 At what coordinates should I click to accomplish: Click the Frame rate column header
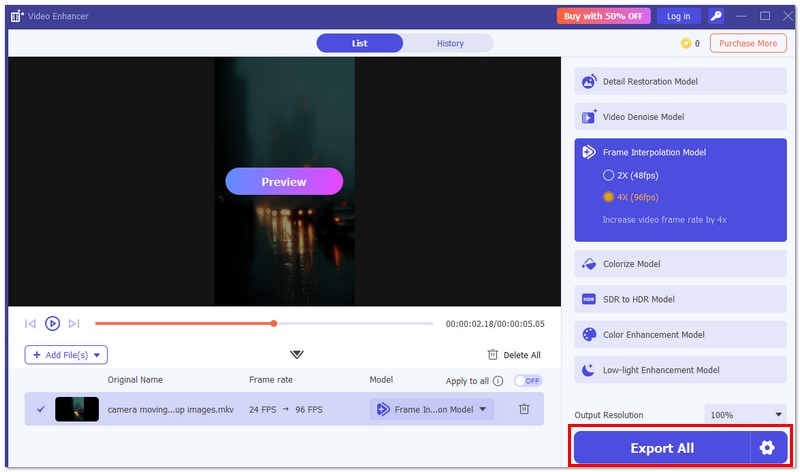coord(270,380)
